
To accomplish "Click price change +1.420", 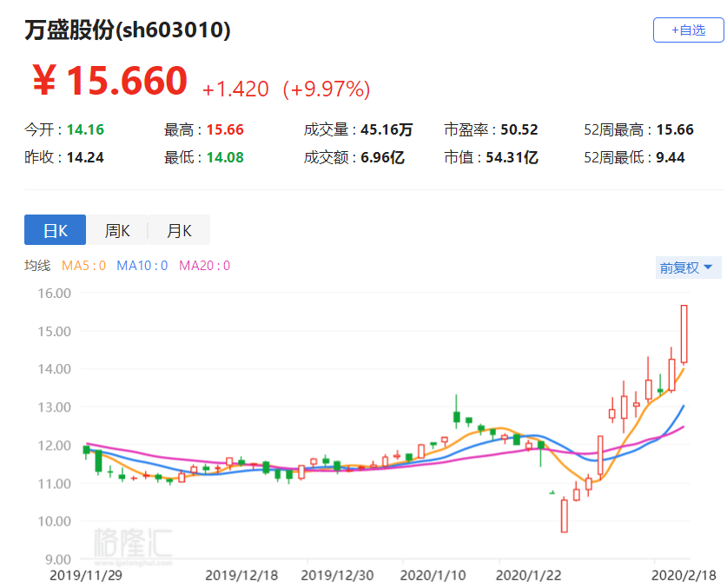I will (x=235, y=89).
